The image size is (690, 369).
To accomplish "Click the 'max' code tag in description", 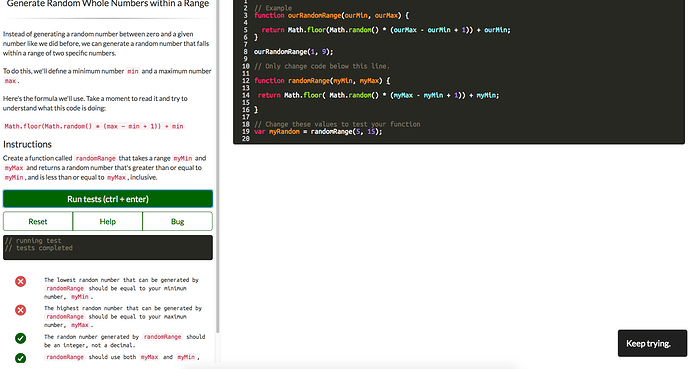I will click(x=10, y=81).
